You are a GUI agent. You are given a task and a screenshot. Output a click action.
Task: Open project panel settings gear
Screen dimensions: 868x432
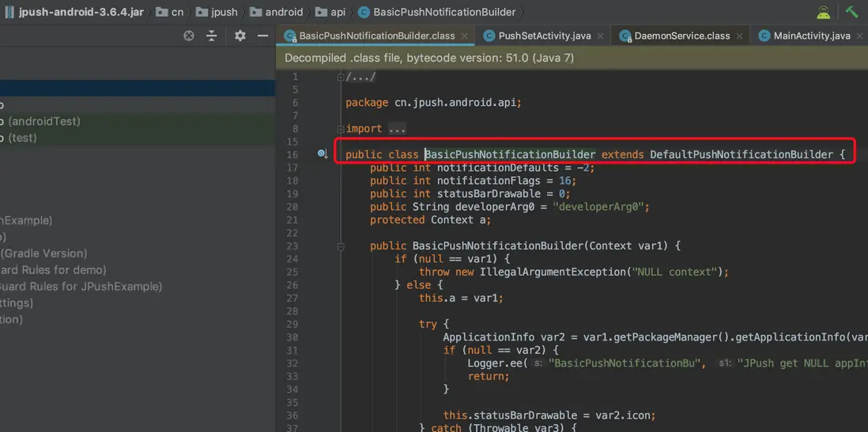[x=240, y=36]
